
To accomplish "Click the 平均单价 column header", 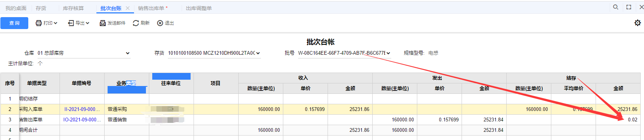I will coord(574,89).
